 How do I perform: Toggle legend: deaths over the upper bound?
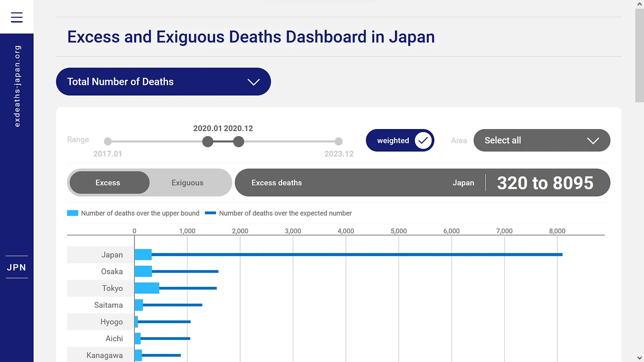[x=134, y=213]
